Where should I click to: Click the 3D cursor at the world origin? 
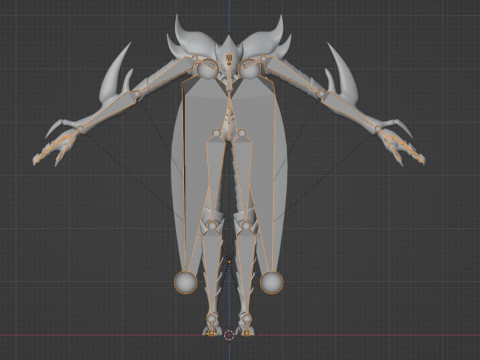(x=229, y=335)
